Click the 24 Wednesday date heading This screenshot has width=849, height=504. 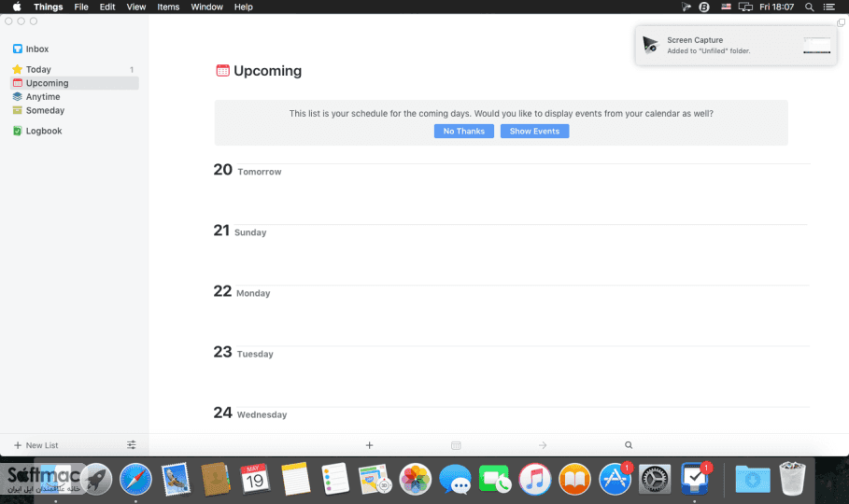250,413
